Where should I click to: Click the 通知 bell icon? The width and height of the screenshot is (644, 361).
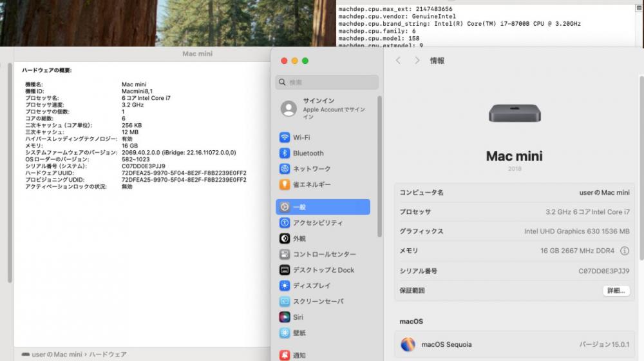pyautogui.click(x=285, y=355)
